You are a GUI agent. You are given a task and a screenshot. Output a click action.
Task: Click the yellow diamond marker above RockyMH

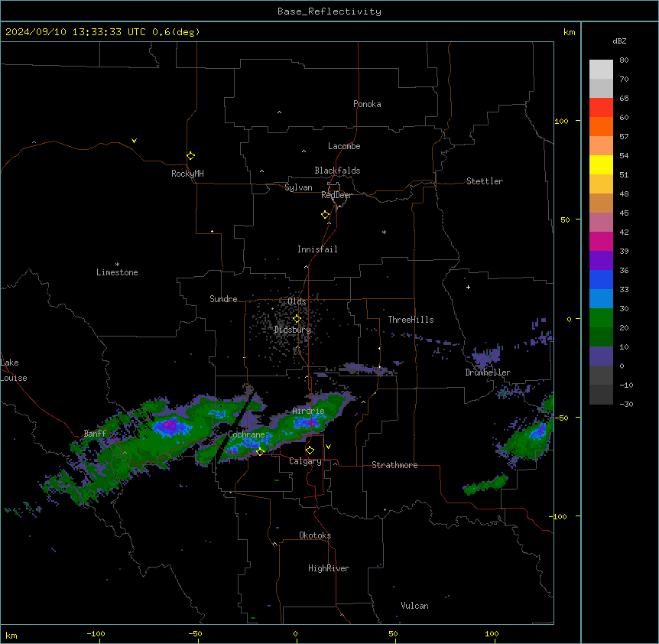(190, 155)
